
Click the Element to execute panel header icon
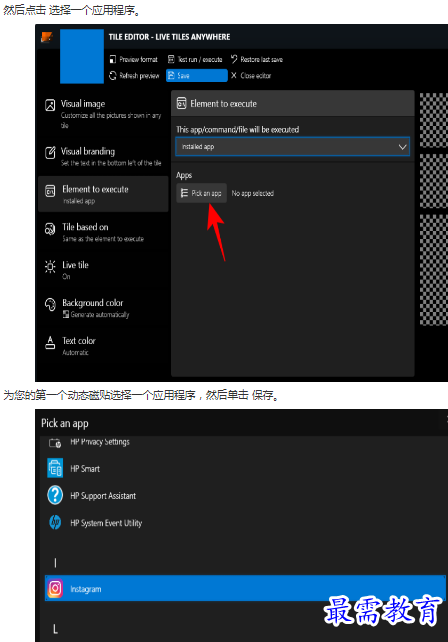[181, 104]
